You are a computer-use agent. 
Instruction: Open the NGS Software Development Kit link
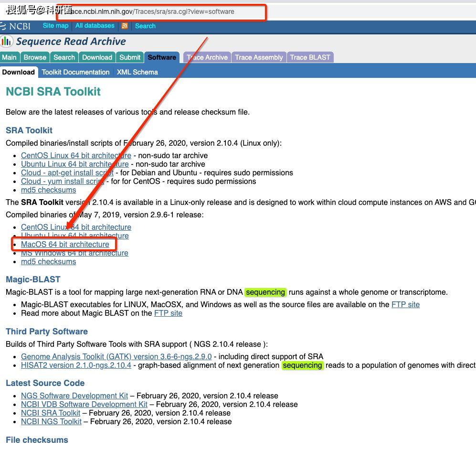(74, 396)
